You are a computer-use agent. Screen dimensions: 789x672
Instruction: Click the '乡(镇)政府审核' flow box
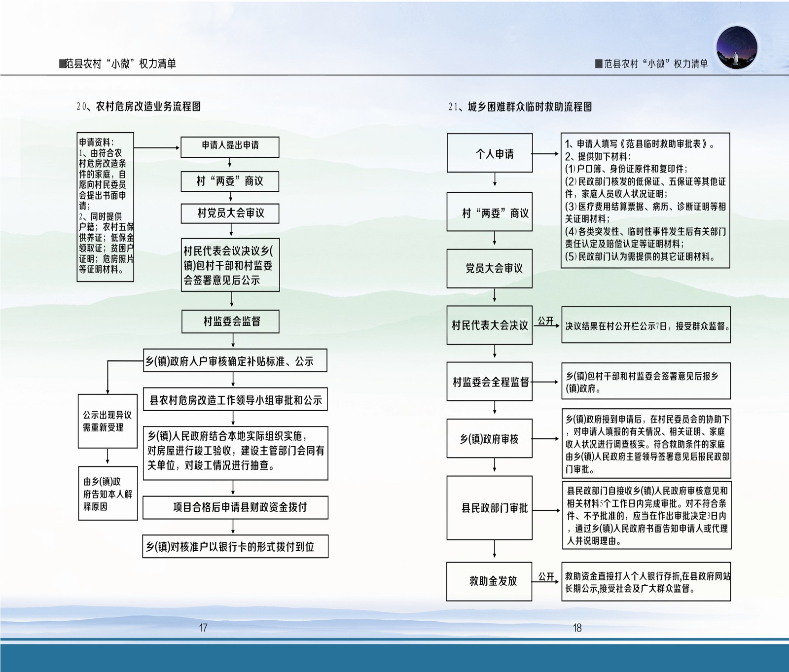(x=490, y=438)
